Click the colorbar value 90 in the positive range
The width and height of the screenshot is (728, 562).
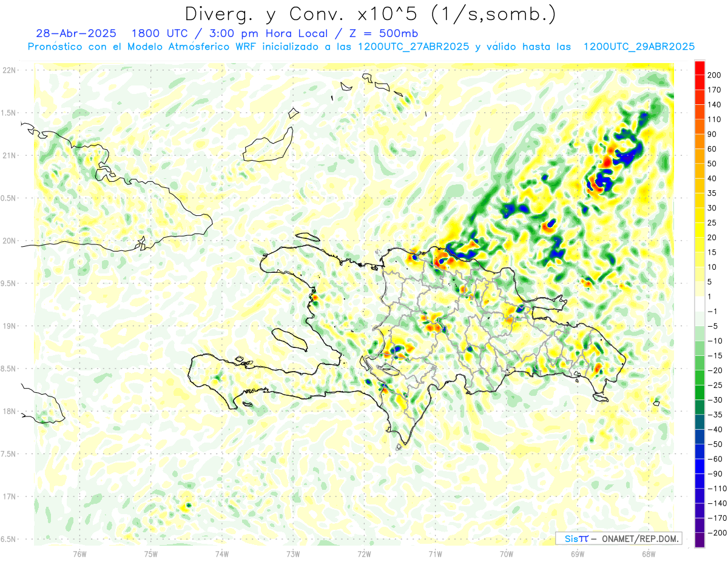tap(712, 134)
